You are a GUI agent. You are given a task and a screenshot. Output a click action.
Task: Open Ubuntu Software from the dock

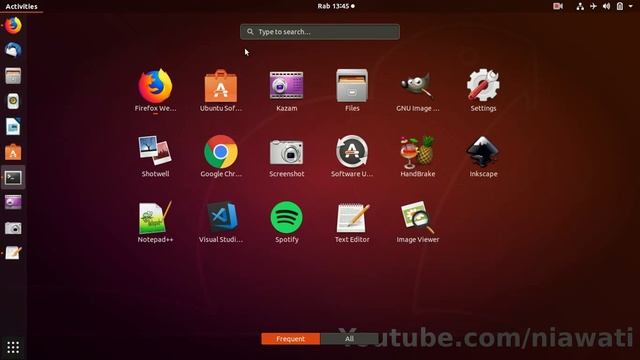[x=13, y=152]
